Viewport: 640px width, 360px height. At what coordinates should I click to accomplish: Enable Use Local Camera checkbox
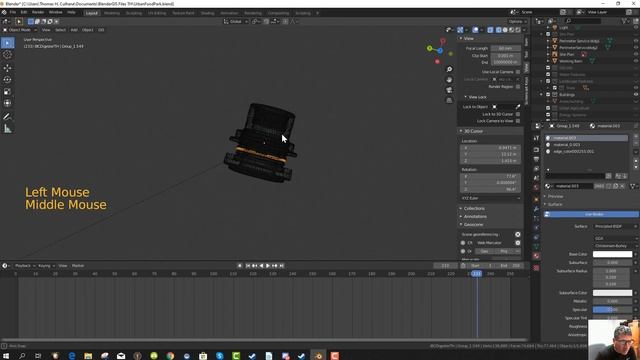click(x=518, y=72)
